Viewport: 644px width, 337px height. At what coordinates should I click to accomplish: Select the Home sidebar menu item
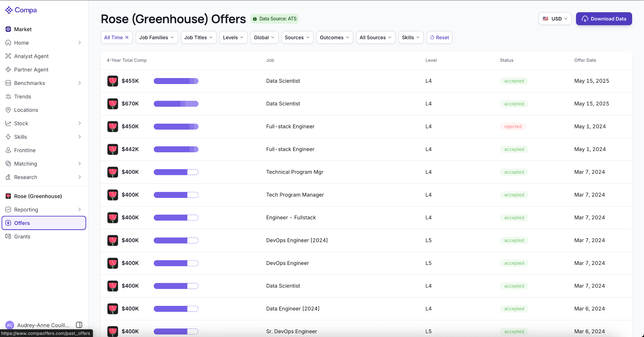click(44, 43)
